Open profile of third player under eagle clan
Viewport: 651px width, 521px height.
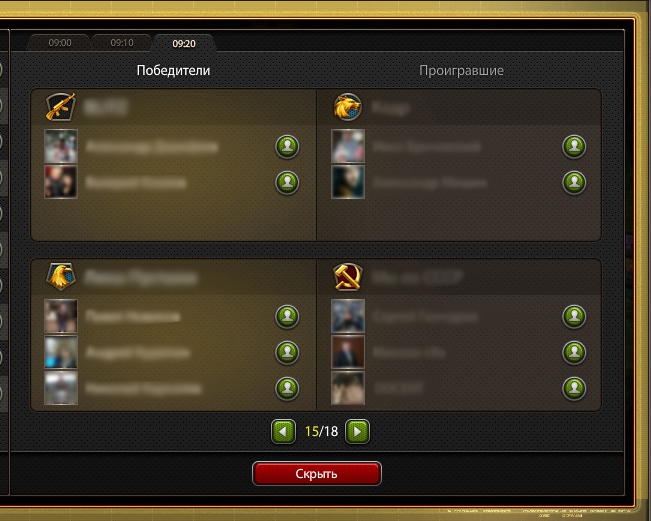point(287,388)
